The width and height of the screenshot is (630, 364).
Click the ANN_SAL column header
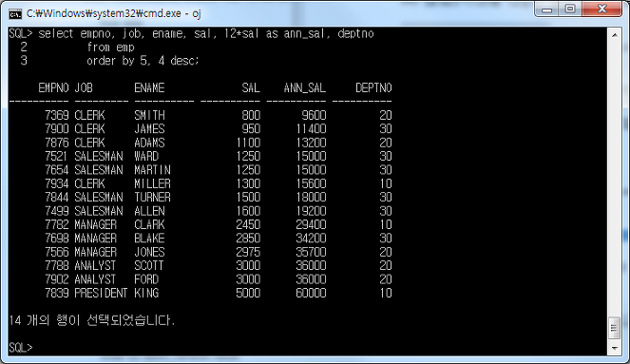click(x=305, y=87)
